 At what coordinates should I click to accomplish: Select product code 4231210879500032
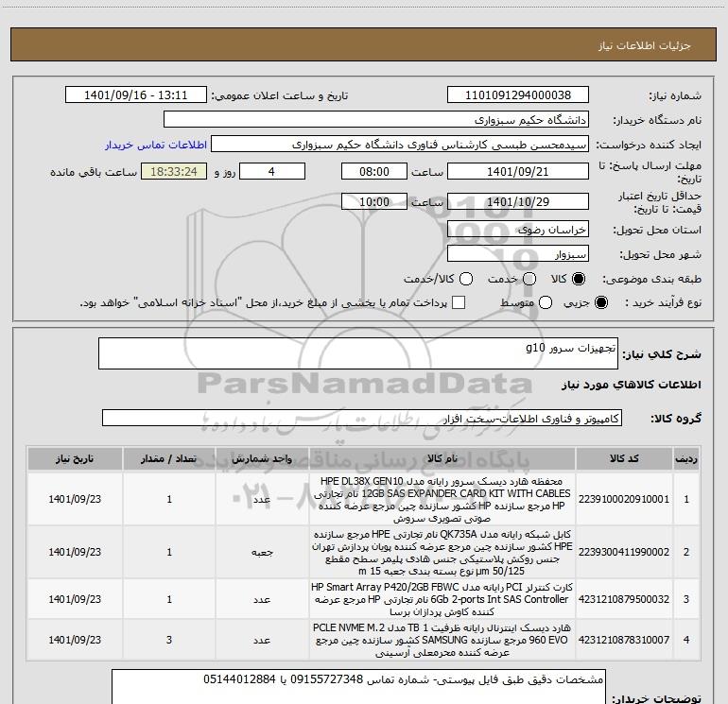tap(624, 600)
